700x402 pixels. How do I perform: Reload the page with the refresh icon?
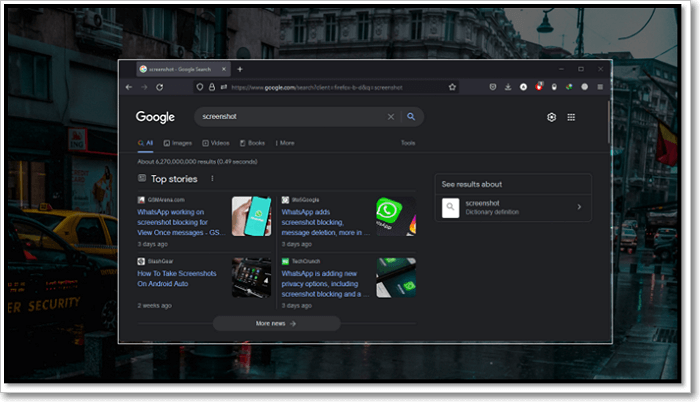(x=159, y=87)
